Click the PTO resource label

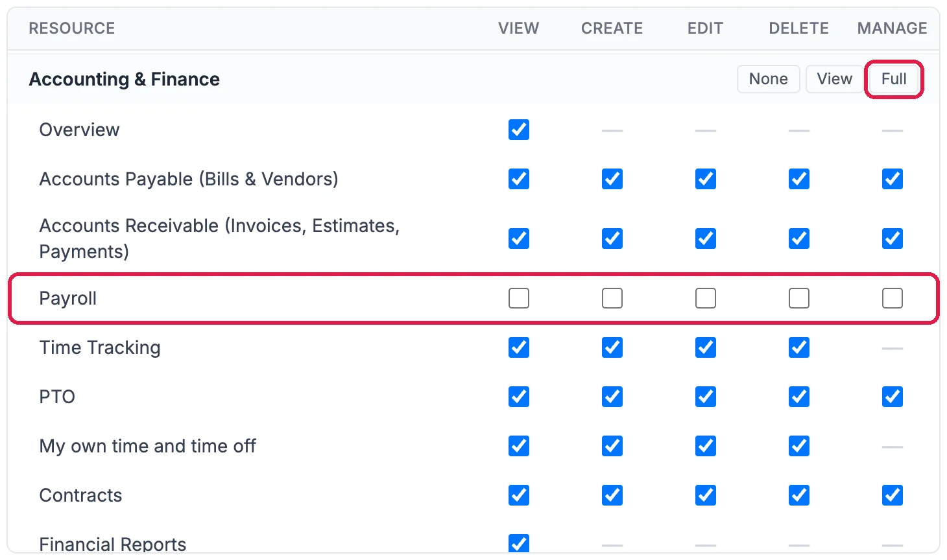(57, 397)
